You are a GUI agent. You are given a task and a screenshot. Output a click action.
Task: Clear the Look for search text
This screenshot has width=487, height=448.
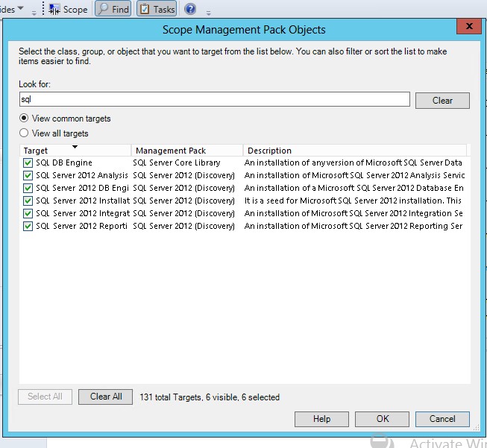[x=442, y=101]
